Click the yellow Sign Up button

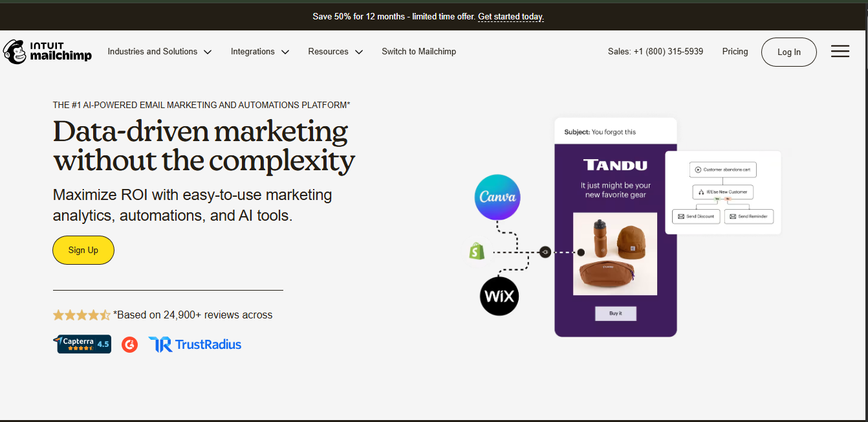(x=83, y=250)
